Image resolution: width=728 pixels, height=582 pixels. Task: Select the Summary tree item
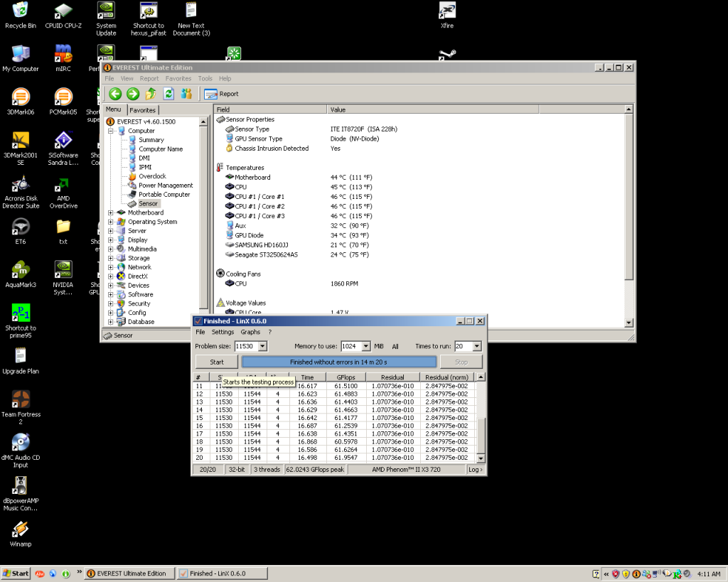point(151,140)
